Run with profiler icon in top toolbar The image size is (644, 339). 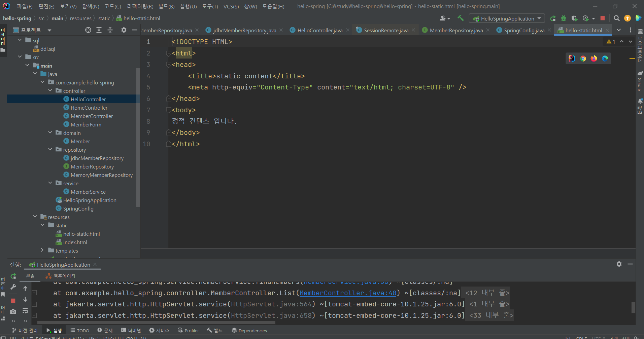click(586, 18)
